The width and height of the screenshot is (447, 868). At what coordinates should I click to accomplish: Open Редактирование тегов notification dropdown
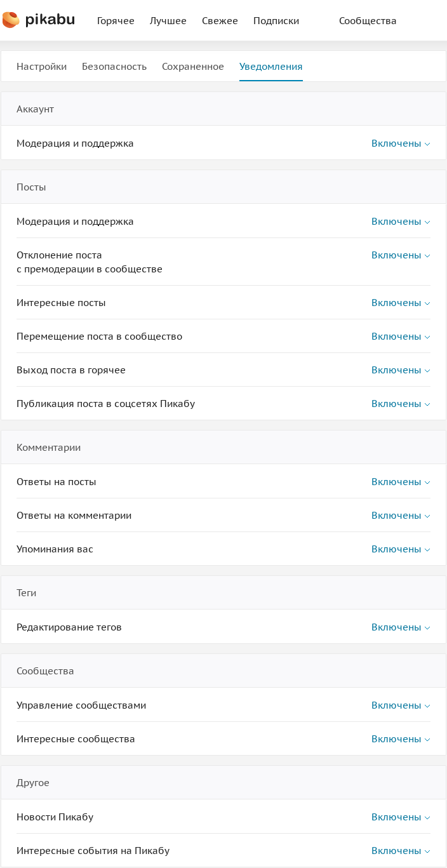coord(400,627)
